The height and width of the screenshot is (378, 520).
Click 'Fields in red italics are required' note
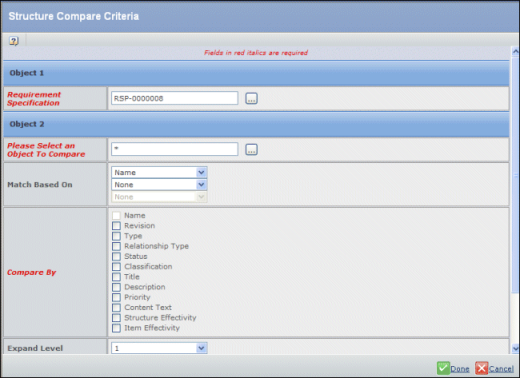[256, 53]
